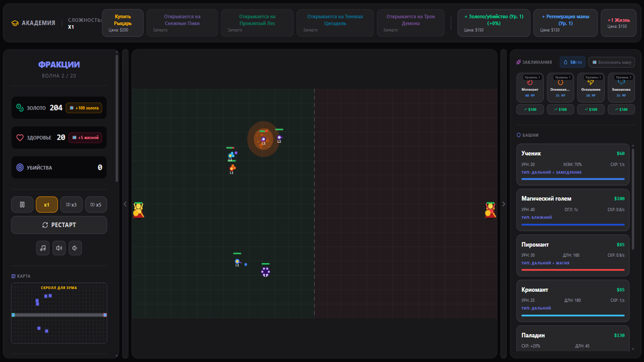Open the mana counter showing 50/50
This screenshot has width=644, height=362.
click(573, 62)
